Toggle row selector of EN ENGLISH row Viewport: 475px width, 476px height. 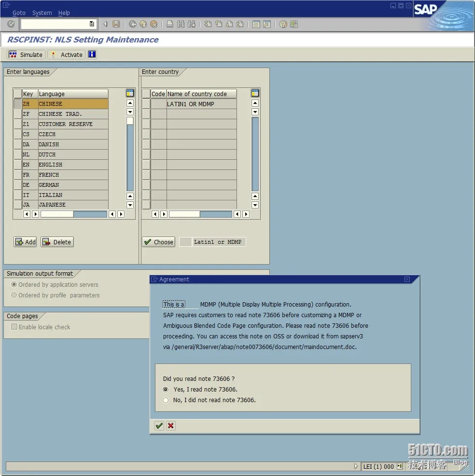18,165
